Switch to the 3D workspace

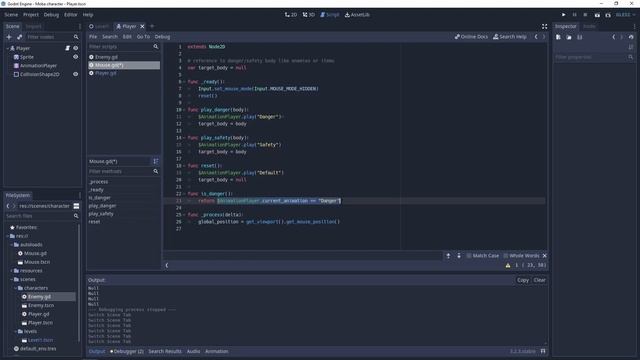pos(309,15)
